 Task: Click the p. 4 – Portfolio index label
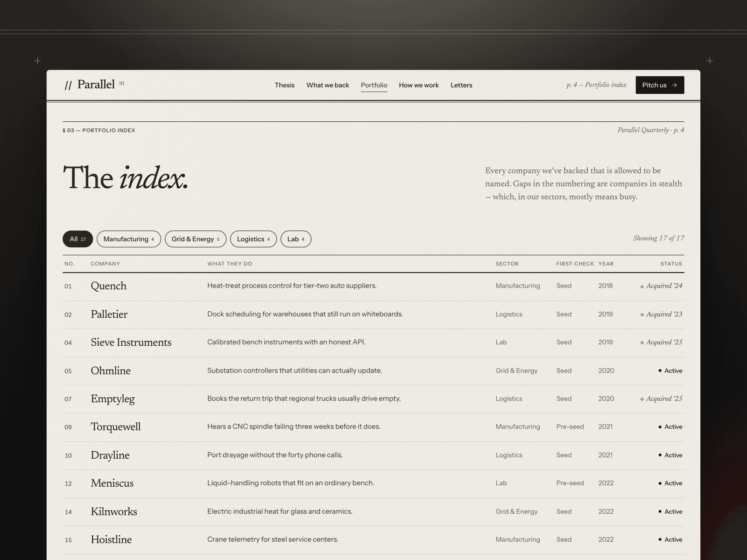click(596, 85)
